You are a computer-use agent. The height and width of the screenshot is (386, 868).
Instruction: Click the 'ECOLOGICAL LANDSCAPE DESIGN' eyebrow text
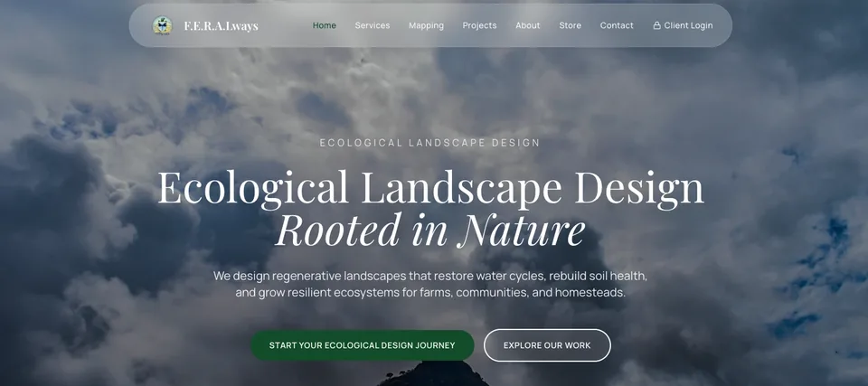429,143
